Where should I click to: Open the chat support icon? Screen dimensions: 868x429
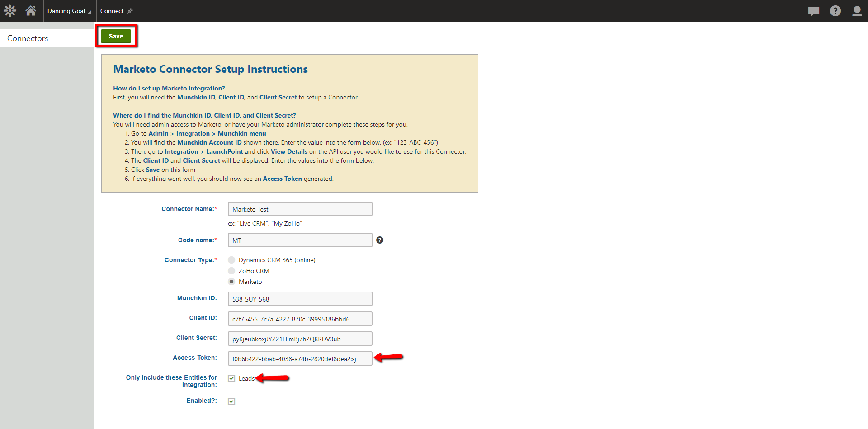click(814, 11)
